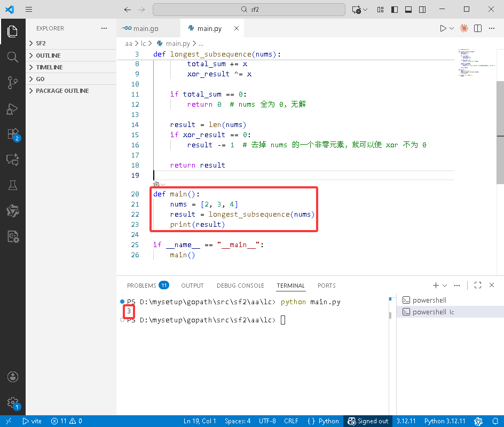Click the lc breadcrumb segment
The image size is (504, 427).
click(x=143, y=43)
